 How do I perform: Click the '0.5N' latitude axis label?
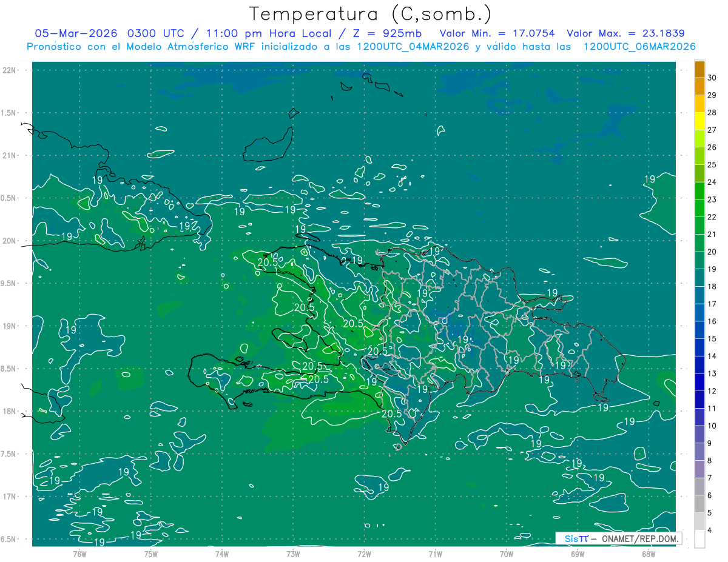click(9, 198)
